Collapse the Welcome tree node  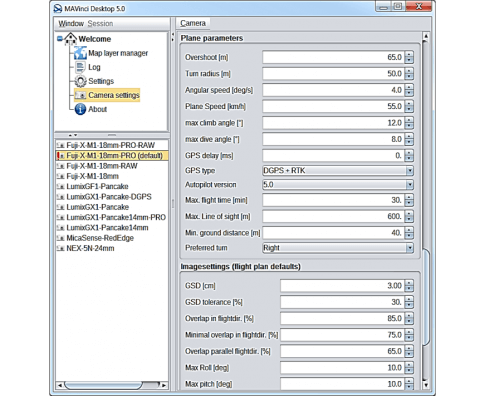click(x=59, y=39)
